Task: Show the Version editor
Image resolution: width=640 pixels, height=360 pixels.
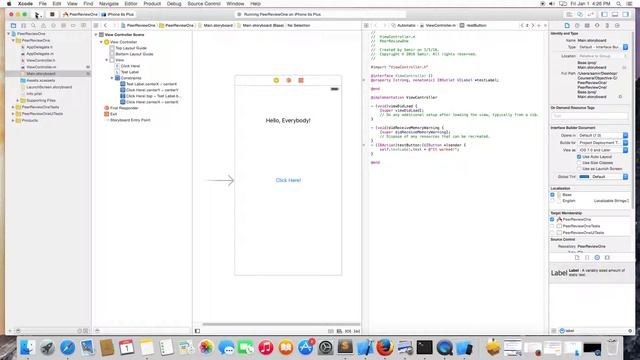Action: tap(590, 14)
